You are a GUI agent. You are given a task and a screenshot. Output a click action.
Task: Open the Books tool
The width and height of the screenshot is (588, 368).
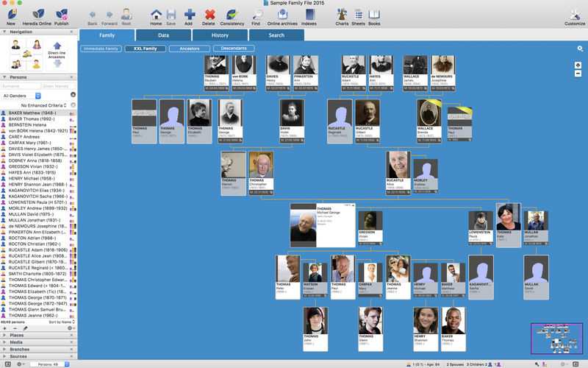coord(374,15)
